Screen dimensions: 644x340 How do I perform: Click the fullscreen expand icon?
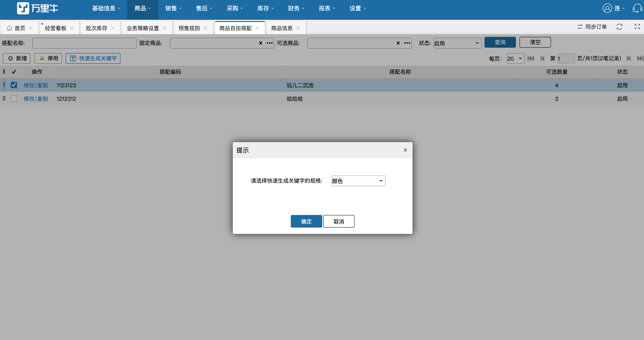pos(637,27)
